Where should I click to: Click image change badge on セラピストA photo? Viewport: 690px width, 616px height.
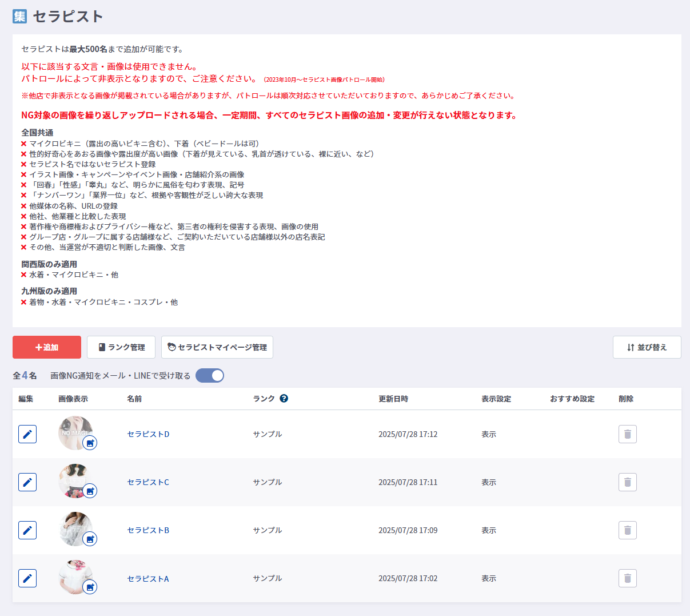point(90,587)
